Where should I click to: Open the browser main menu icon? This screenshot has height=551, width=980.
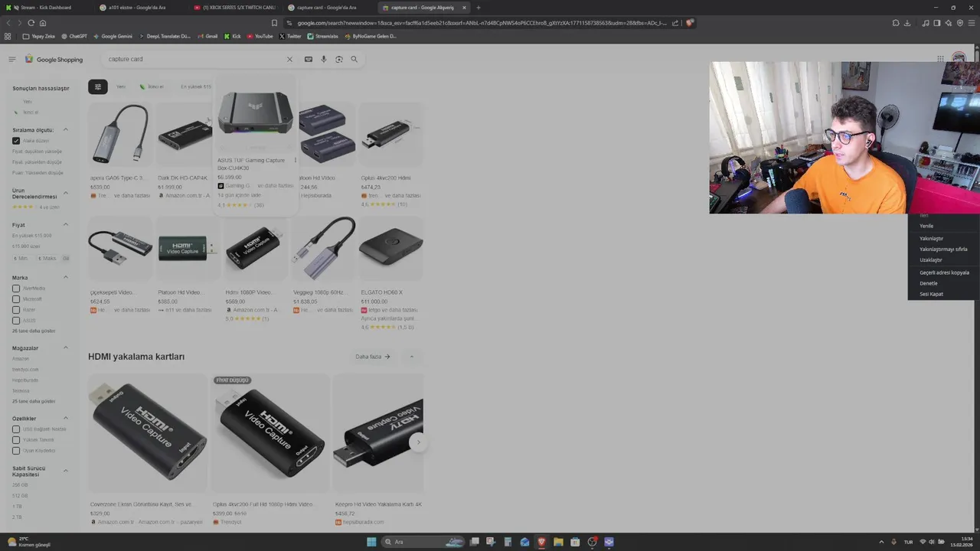click(x=972, y=23)
